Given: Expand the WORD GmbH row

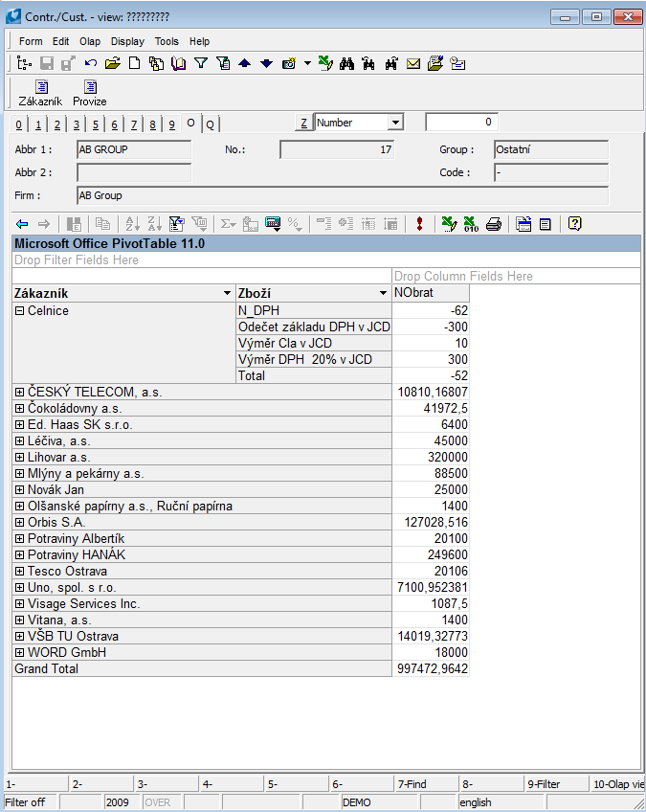Looking at the screenshot, I should (x=20, y=652).
